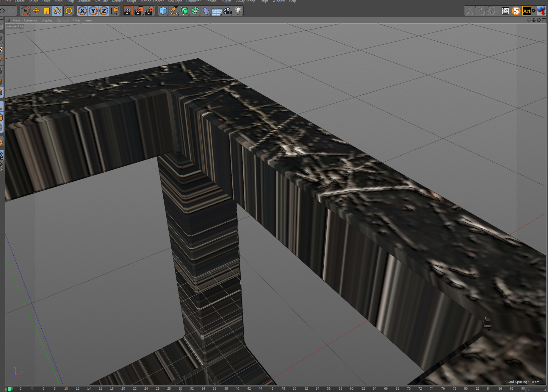The width and height of the screenshot is (548, 392).
Task: Click the viewport panel grip icon
Action: (8, 20)
